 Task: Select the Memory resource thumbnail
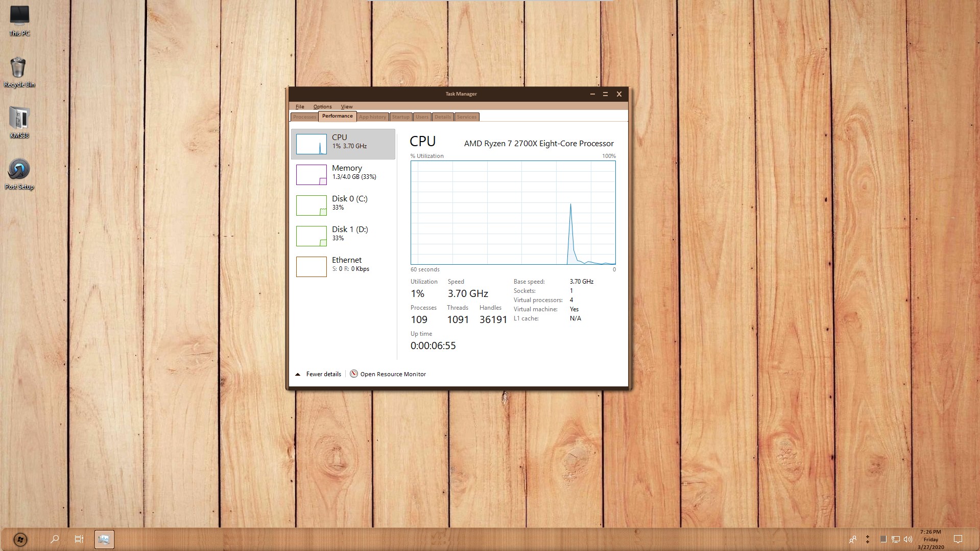(x=312, y=175)
